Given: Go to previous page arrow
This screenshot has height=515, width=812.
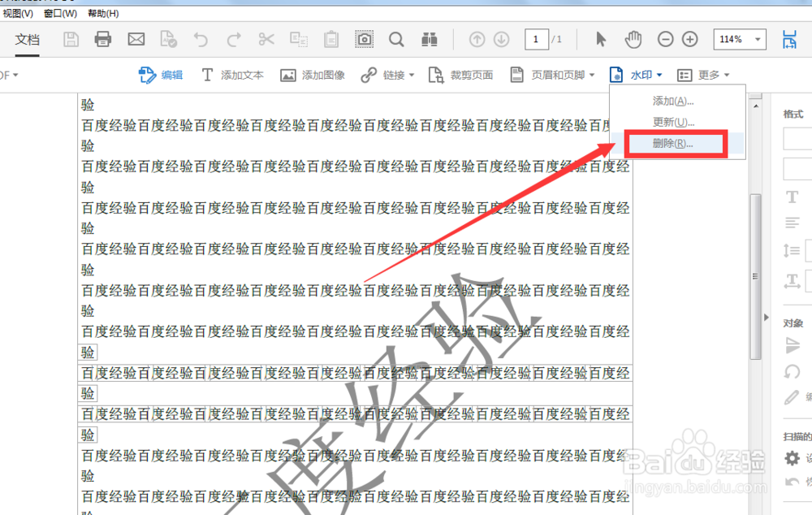Looking at the screenshot, I should click(477, 39).
